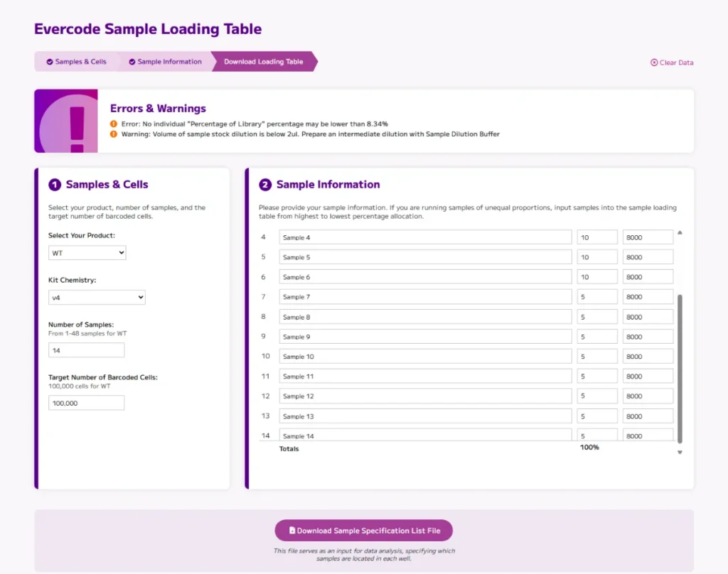Click the scroll-down arrow below the sample list
The image size is (728, 574).
pos(680,450)
